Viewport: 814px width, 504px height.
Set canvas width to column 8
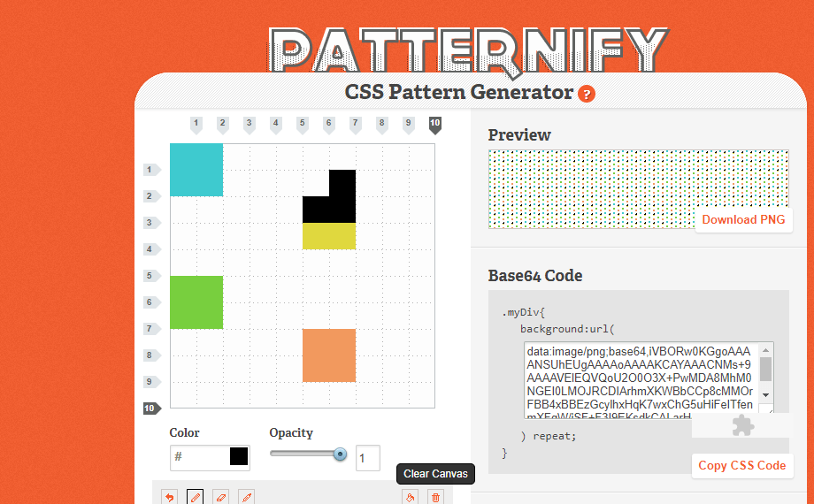click(382, 125)
